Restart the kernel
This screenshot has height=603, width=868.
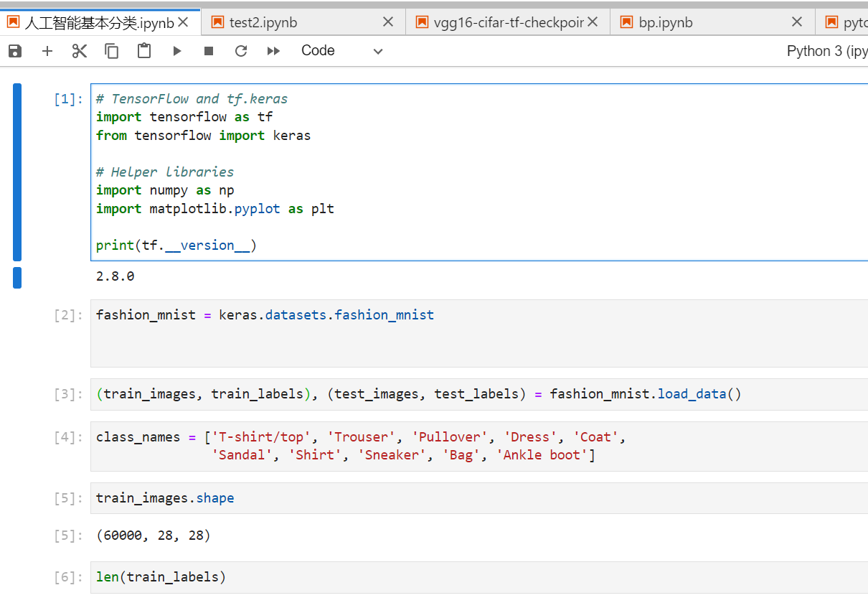241,51
